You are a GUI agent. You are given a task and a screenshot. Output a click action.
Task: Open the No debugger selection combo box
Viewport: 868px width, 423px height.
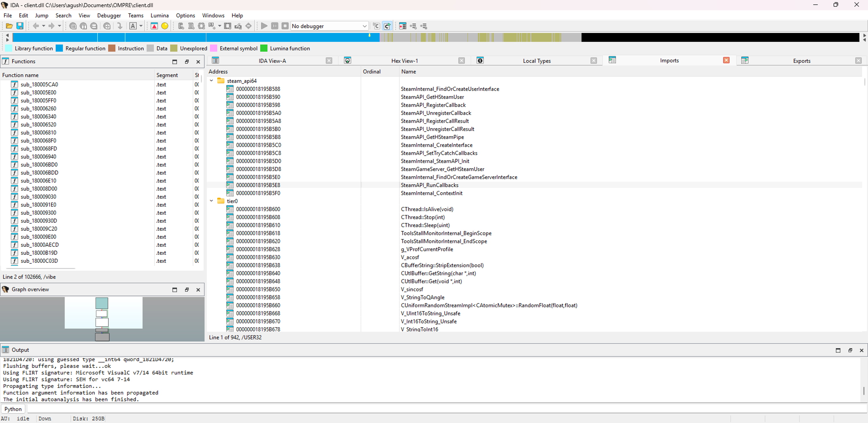click(x=329, y=26)
